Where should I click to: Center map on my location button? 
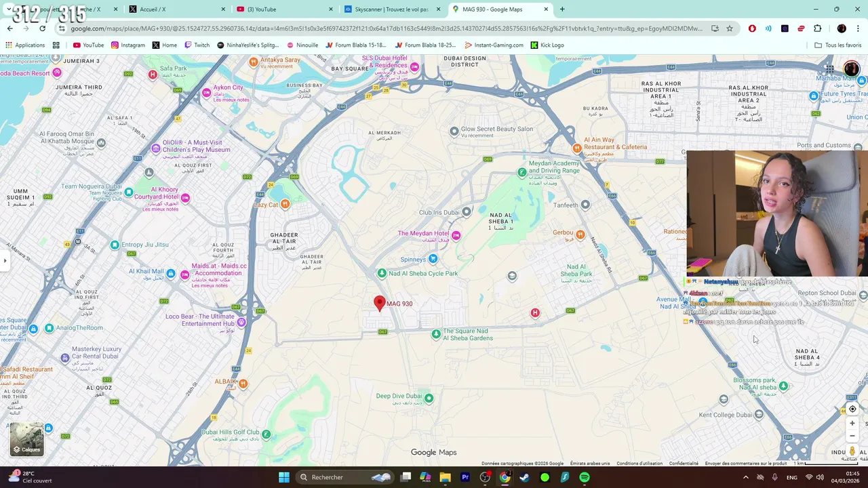click(852, 409)
